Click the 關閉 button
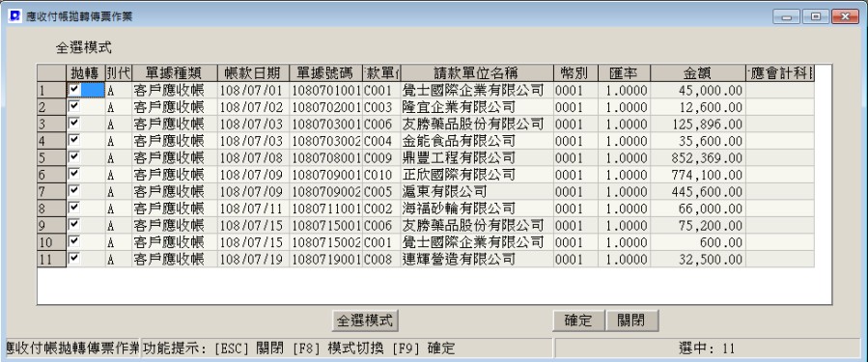The image size is (868, 362). [x=631, y=320]
